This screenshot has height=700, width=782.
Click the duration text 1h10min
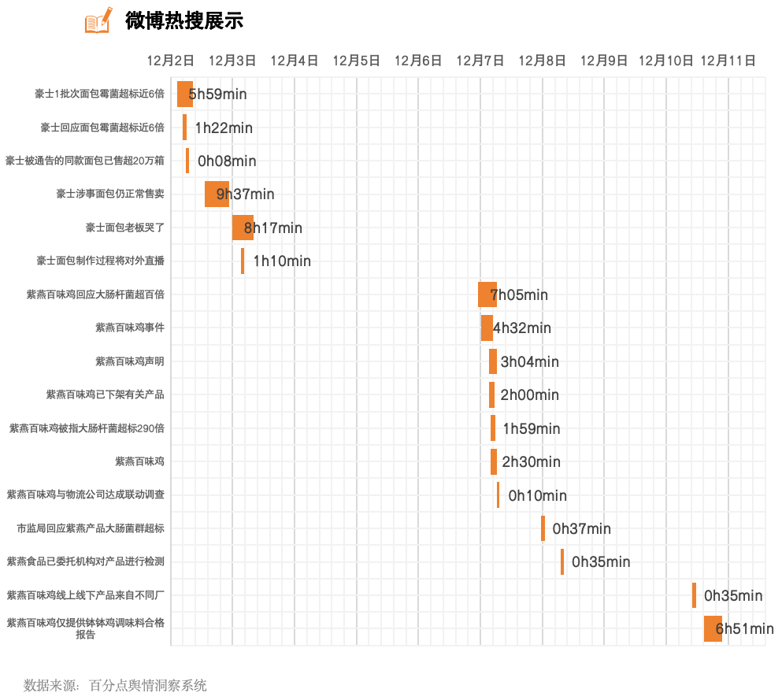coord(282,261)
